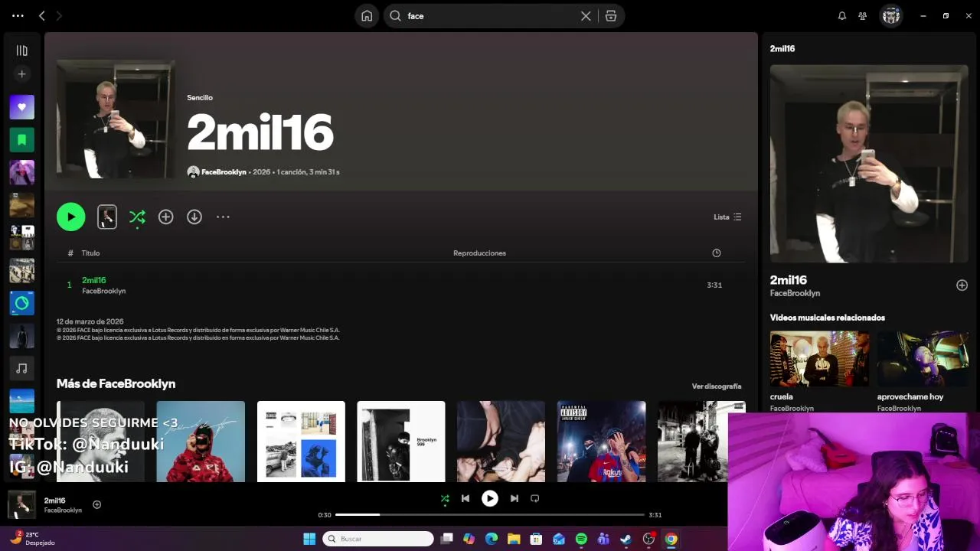
Task: Click the 2mil16 album cover art
Action: pos(116,119)
